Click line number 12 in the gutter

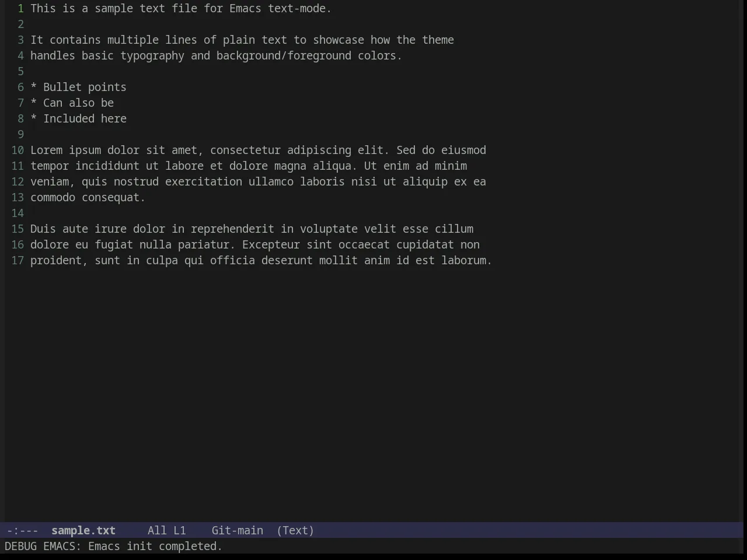coord(18,181)
